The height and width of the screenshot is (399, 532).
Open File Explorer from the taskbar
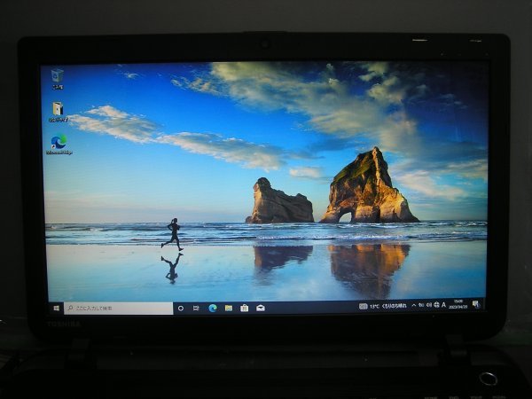click(229, 308)
